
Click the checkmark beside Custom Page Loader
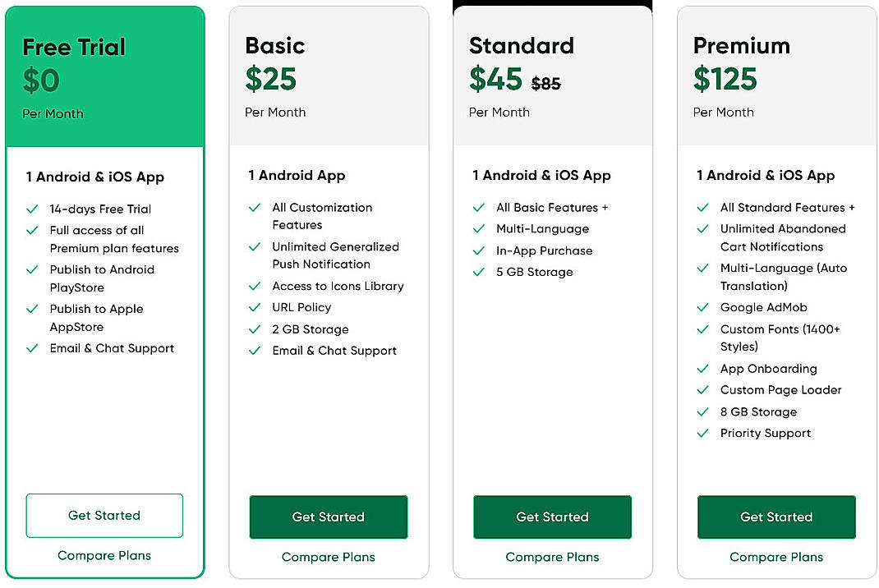pyautogui.click(x=704, y=391)
